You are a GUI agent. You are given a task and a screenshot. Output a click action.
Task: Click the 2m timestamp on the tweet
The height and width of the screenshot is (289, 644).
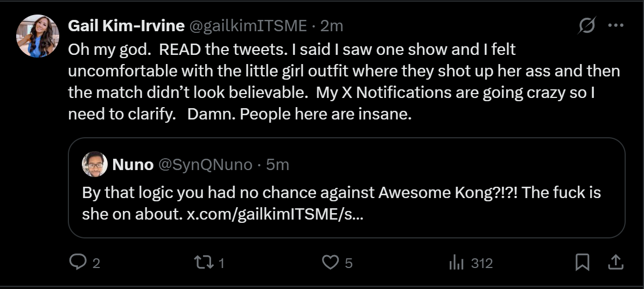click(331, 25)
